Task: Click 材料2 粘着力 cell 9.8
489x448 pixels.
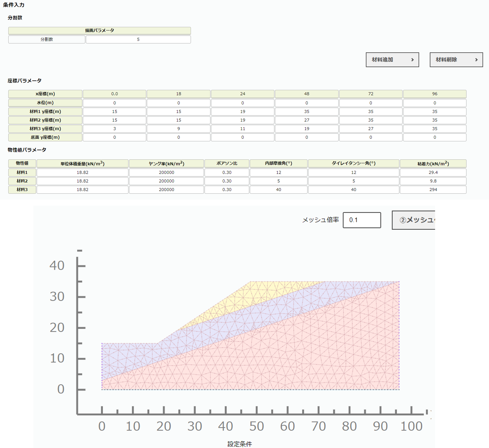Action: pyautogui.click(x=433, y=181)
